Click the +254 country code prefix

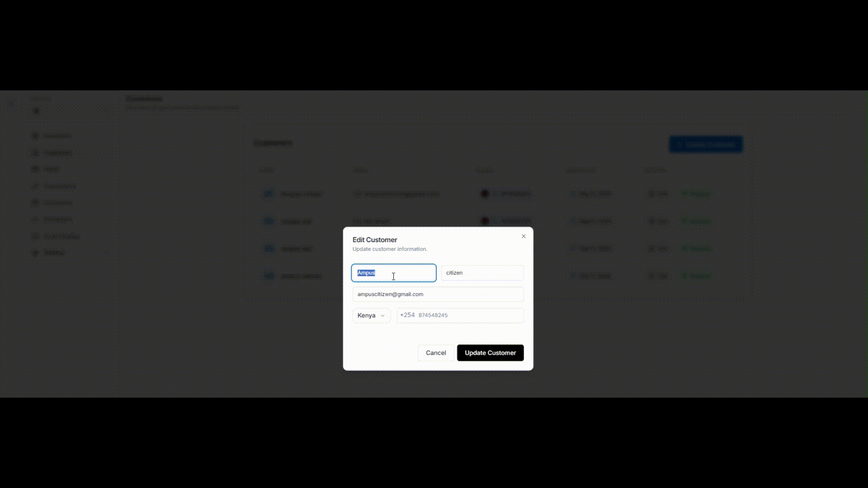click(407, 315)
